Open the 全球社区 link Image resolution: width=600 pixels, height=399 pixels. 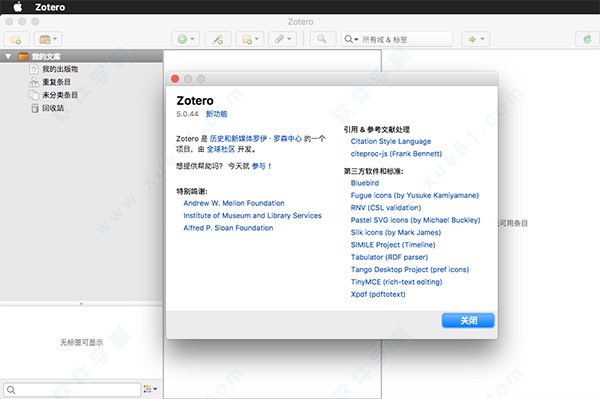click(x=221, y=149)
